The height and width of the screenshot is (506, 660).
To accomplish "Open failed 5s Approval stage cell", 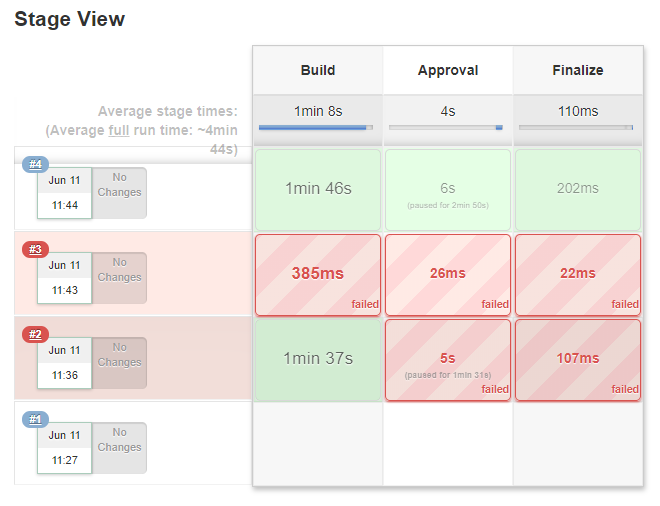I will pos(448,358).
